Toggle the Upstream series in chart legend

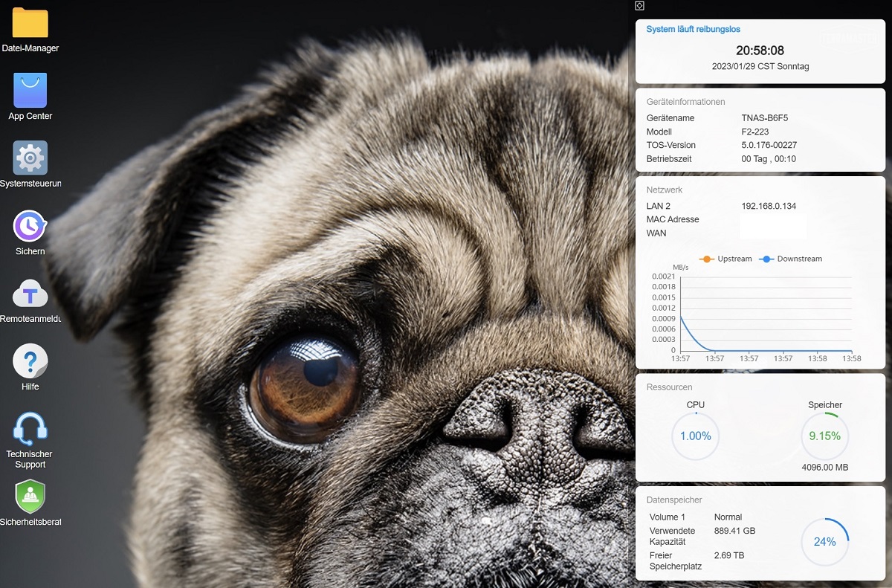(x=726, y=259)
